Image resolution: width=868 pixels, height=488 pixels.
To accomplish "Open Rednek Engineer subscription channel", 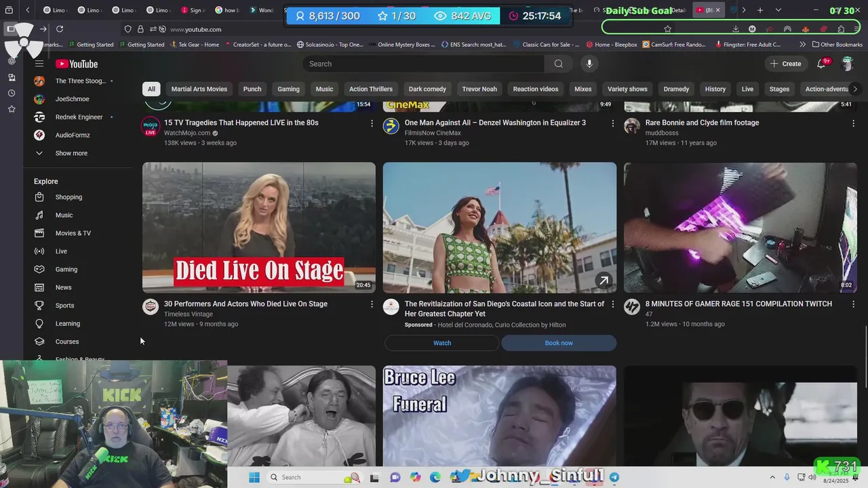I will point(78,117).
